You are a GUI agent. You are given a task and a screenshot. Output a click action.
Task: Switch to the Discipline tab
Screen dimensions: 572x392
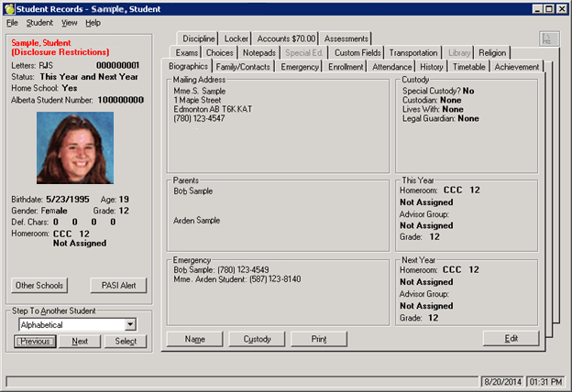(x=198, y=39)
